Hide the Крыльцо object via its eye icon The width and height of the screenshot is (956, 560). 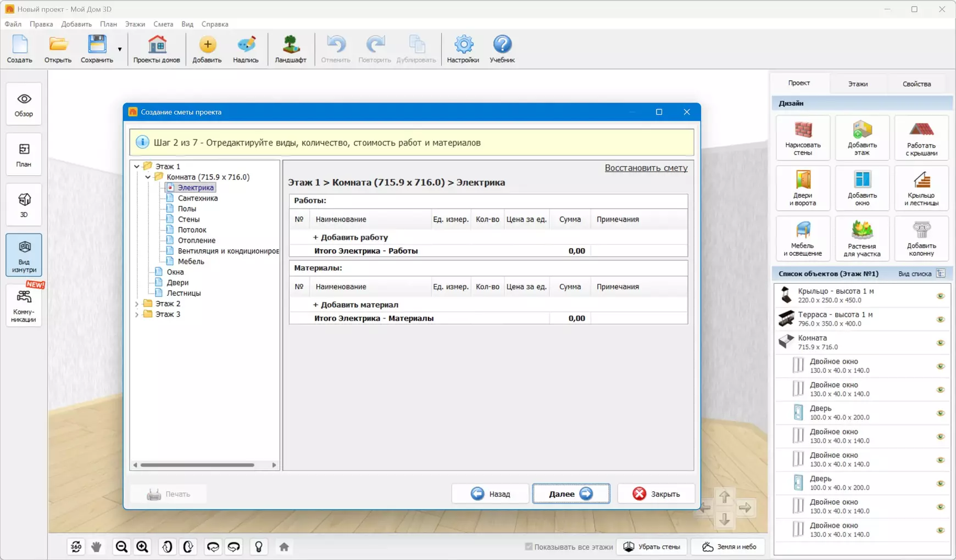[940, 296]
